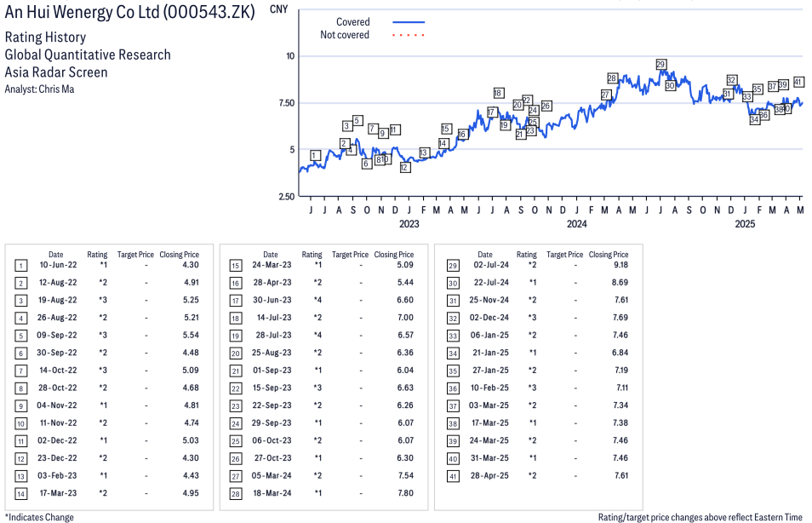Click the 23-Dec-22 date cell

[57, 458]
